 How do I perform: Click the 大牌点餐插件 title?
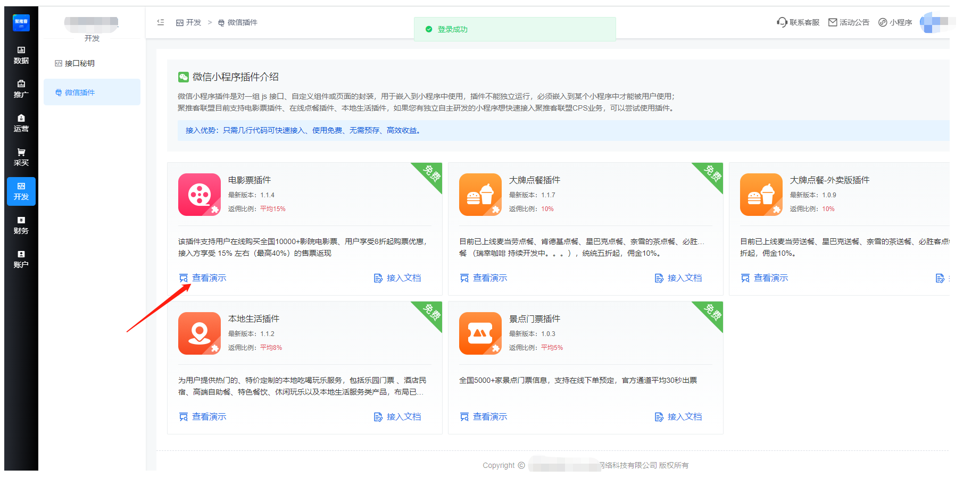(x=535, y=180)
